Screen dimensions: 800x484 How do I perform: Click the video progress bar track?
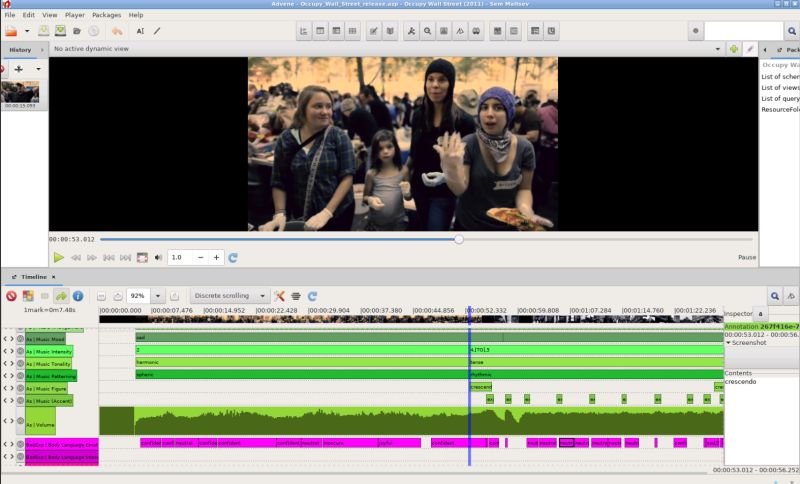[x=426, y=239]
